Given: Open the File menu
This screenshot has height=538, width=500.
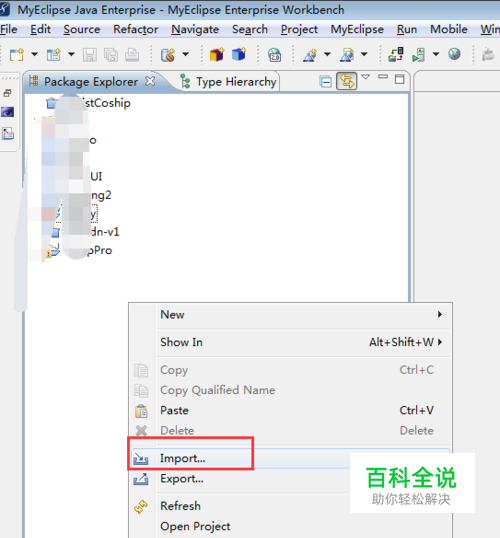Looking at the screenshot, I should point(9,30).
